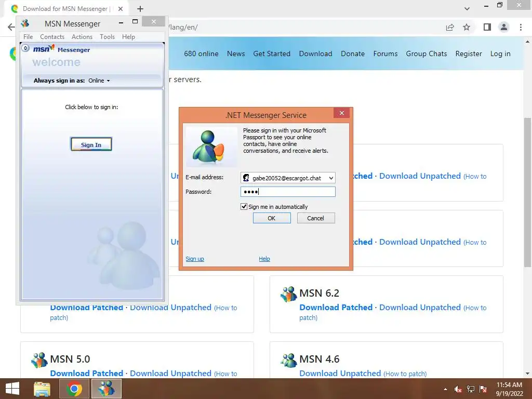Click Cancel in .NET Messenger Service dialog
This screenshot has height=399, width=532.
click(316, 218)
